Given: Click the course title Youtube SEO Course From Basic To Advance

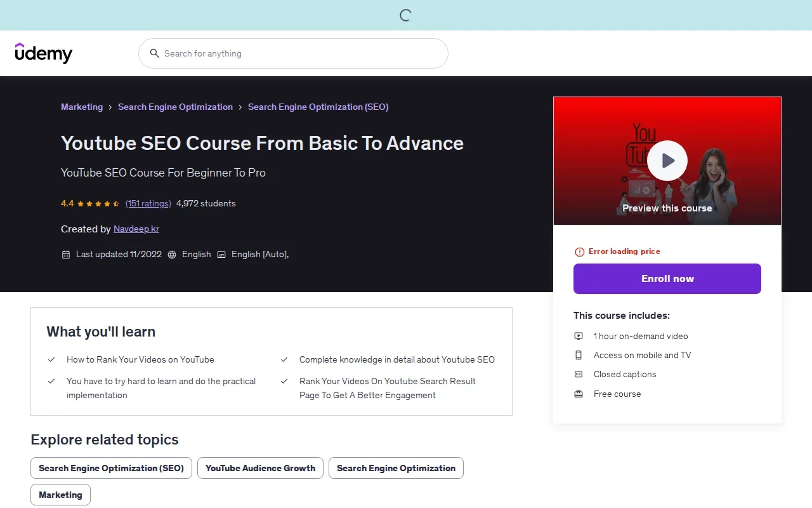Looking at the screenshot, I should click(262, 143).
